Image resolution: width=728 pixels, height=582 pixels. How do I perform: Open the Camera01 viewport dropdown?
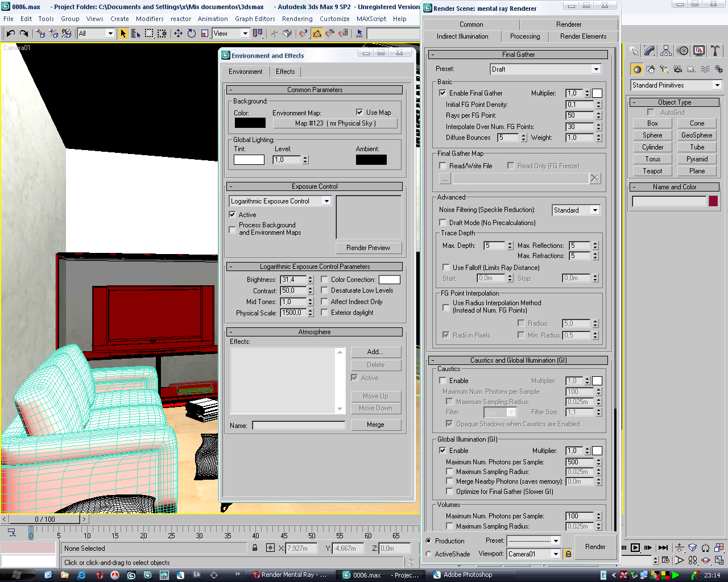(556, 554)
